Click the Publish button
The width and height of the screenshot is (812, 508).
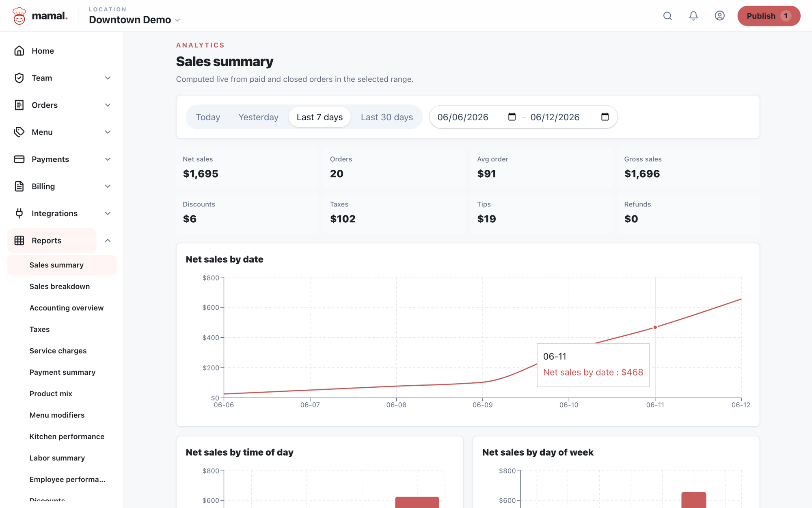[x=769, y=16]
